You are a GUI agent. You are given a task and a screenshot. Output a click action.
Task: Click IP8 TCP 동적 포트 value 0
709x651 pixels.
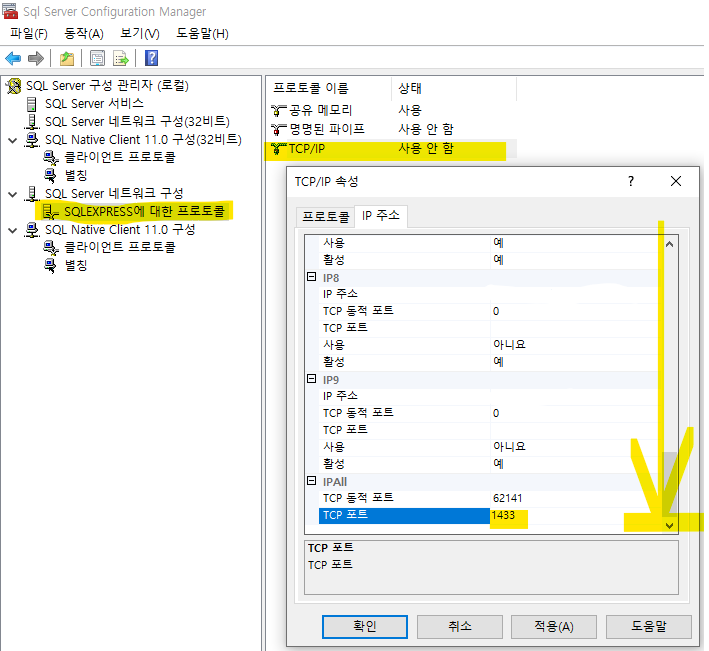tap(496, 311)
